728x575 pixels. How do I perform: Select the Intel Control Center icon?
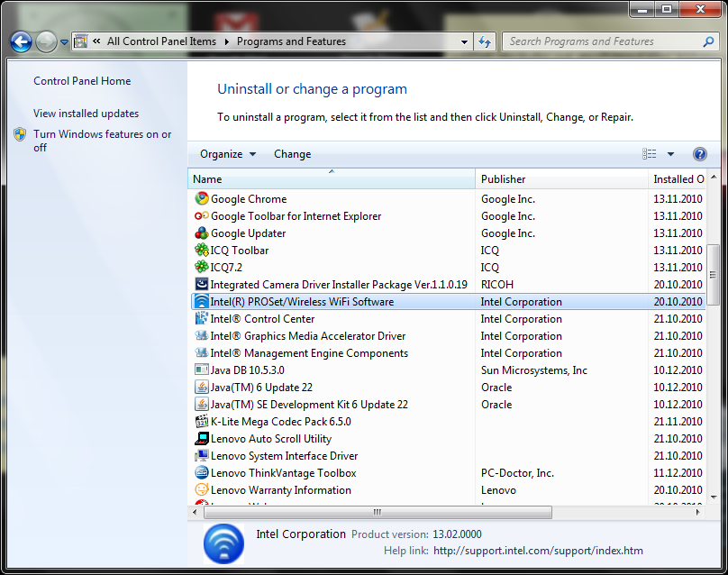[x=202, y=319]
